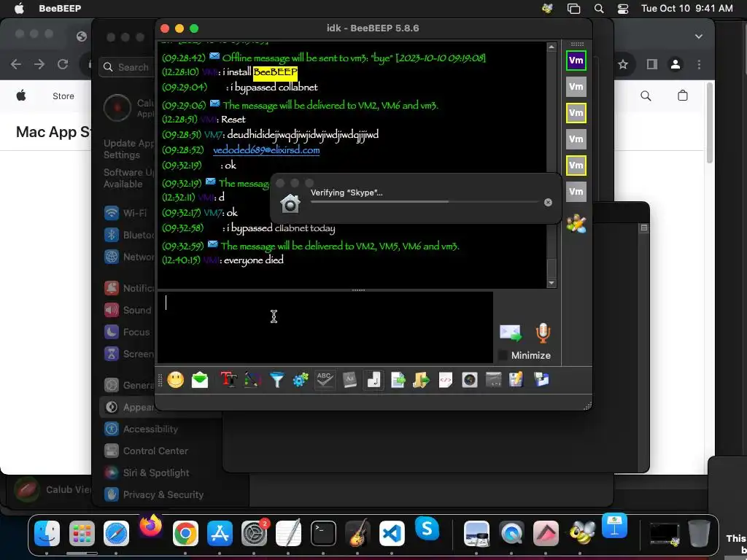
Task: Open the chat font style tool
Action: pos(228,379)
